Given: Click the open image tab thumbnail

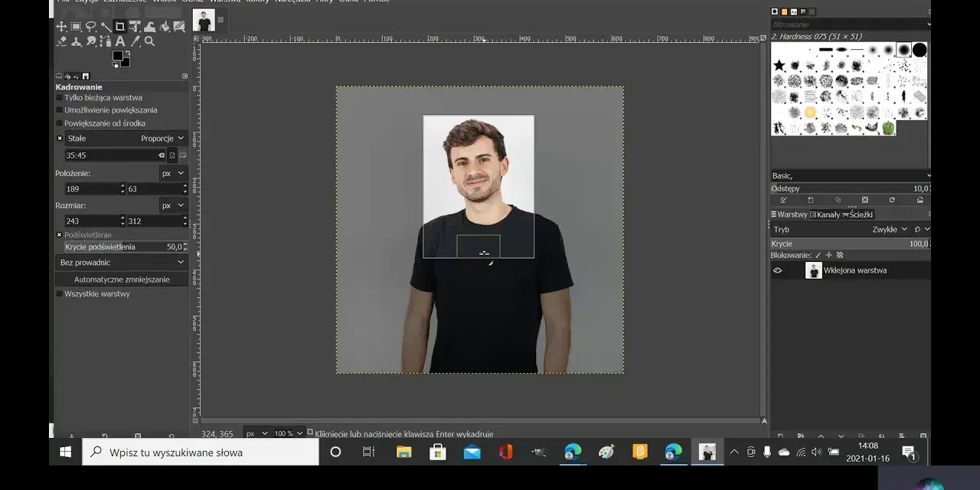Looking at the screenshot, I should pyautogui.click(x=204, y=21).
